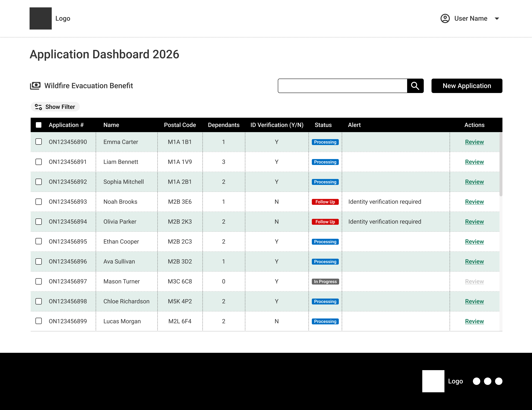Screen dimensions: 532x410
Task: Click the Postal Code column header
Action: point(180,125)
